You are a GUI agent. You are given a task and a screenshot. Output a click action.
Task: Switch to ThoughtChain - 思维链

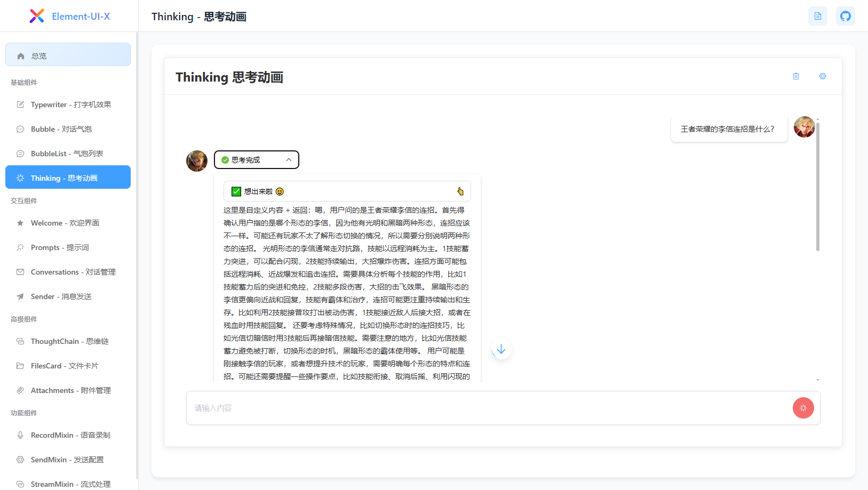(68, 341)
